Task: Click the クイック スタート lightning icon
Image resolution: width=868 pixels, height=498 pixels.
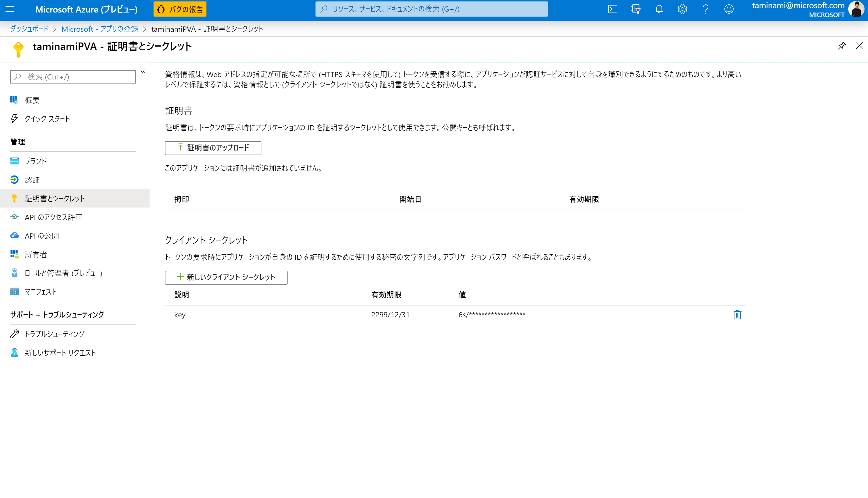Action: click(14, 118)
